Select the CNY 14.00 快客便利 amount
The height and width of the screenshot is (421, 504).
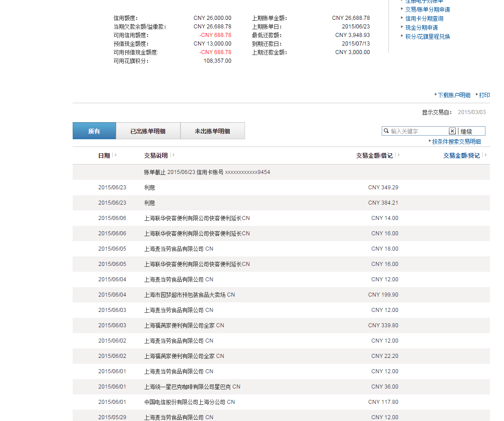coord(385,218)
